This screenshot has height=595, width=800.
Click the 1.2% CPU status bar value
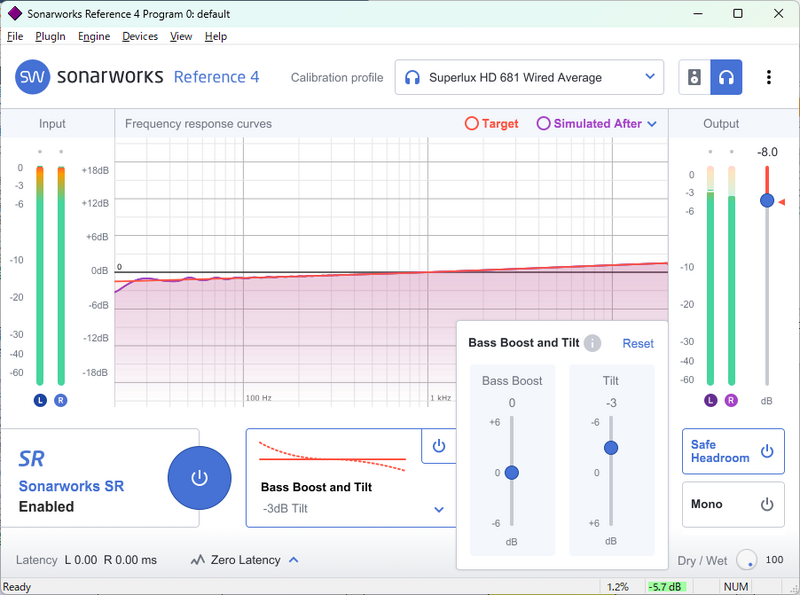click(x=617, y=587)
